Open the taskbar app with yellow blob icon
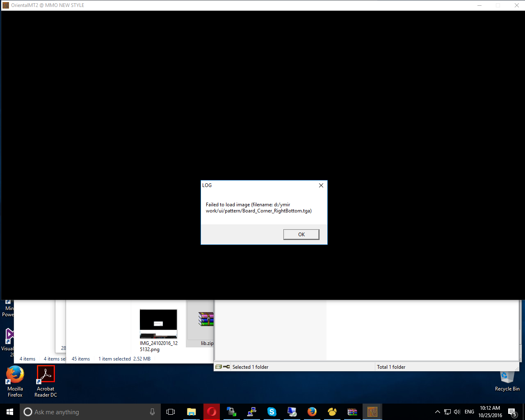 coord(332,412)
